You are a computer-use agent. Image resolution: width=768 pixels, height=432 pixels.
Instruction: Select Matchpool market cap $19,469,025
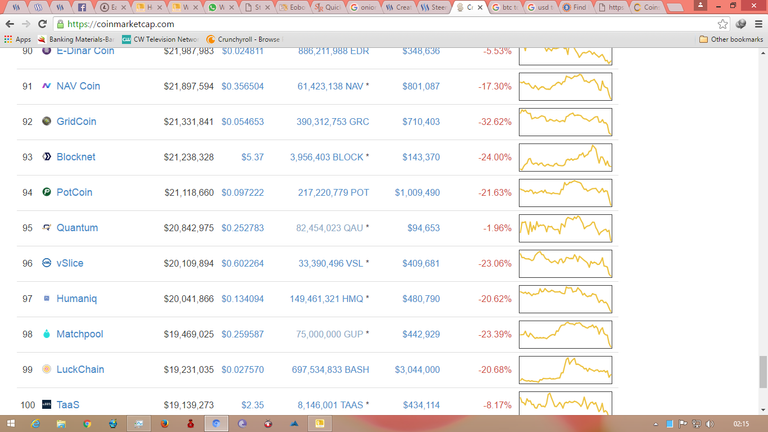click(x=189, y=335)
